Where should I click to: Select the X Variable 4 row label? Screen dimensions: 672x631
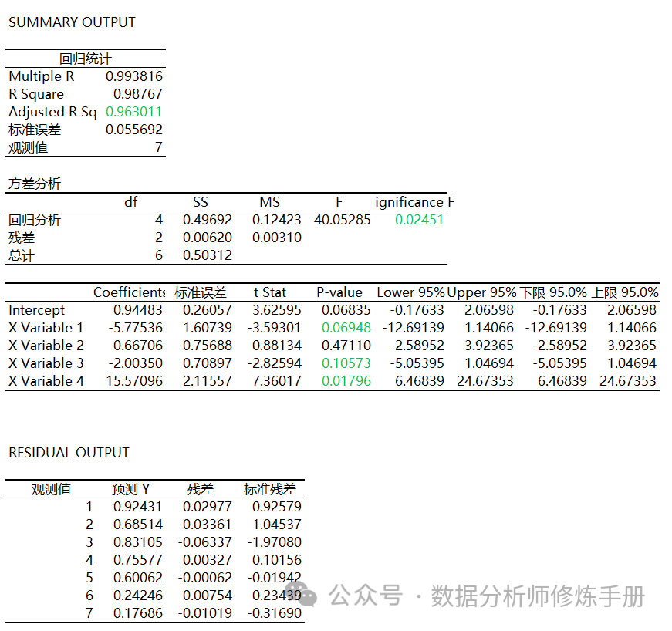point(46,381)
